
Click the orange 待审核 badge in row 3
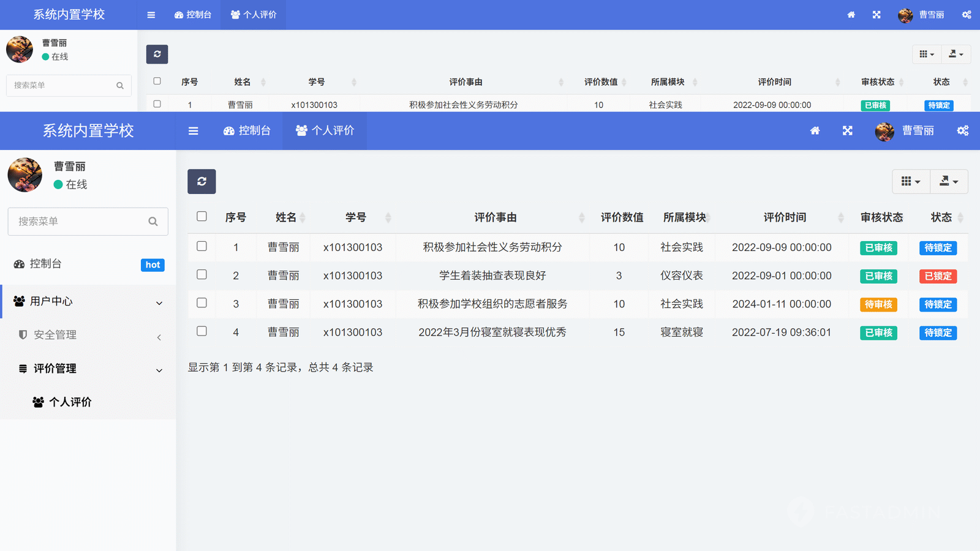pyautogui.click(x=878, y=304)
